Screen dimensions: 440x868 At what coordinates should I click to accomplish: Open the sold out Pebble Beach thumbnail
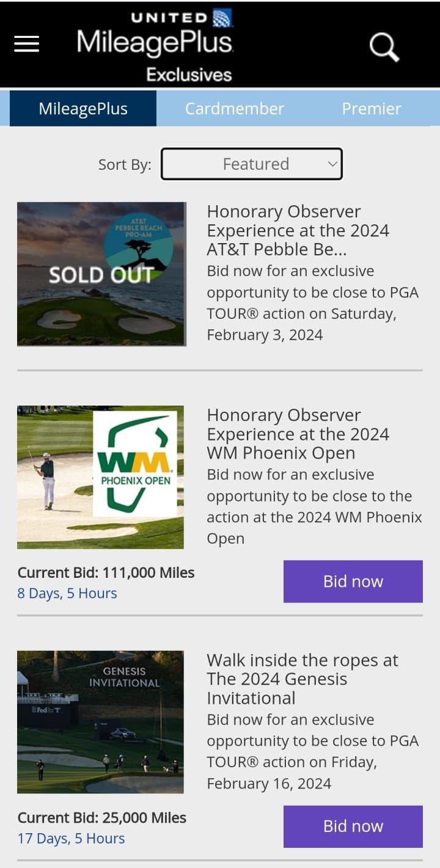click(x=101, y=274)
